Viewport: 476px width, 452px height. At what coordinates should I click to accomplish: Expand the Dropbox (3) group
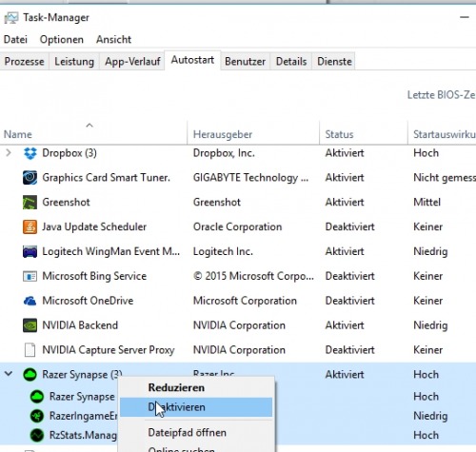9,153
